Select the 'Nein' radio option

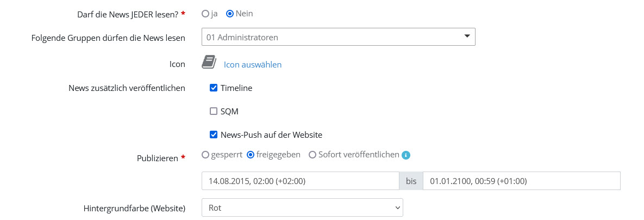(x=230, y=14)
